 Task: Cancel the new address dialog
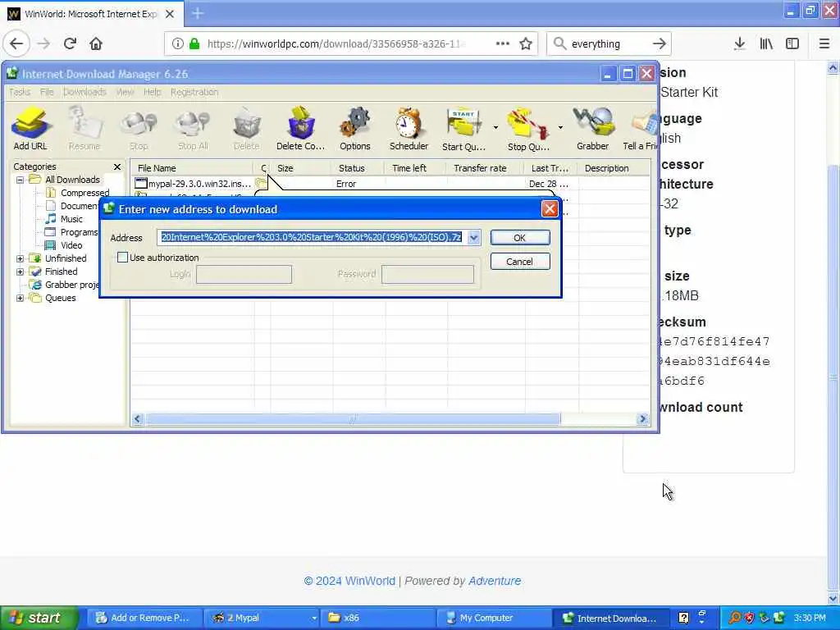[x=519, y=262]
